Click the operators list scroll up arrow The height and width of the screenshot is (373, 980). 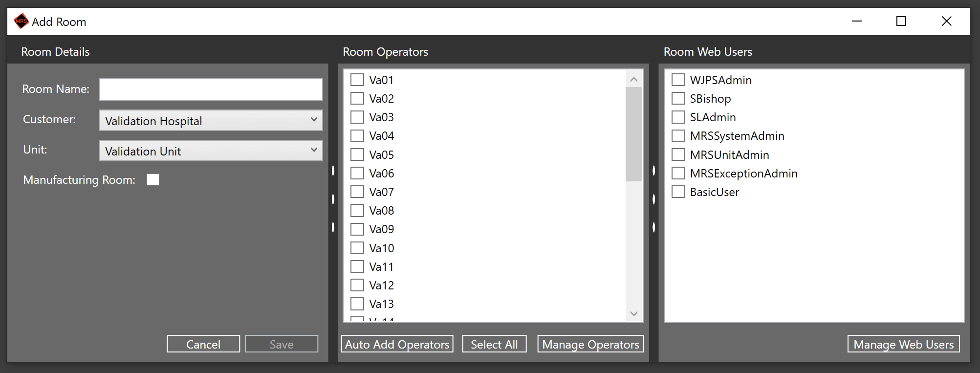click(634, 79)
